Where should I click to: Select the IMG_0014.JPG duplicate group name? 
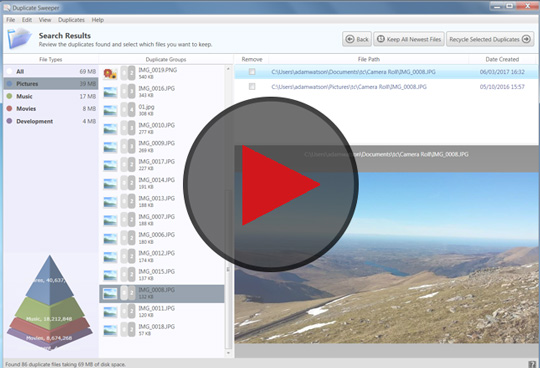(156, 180)
